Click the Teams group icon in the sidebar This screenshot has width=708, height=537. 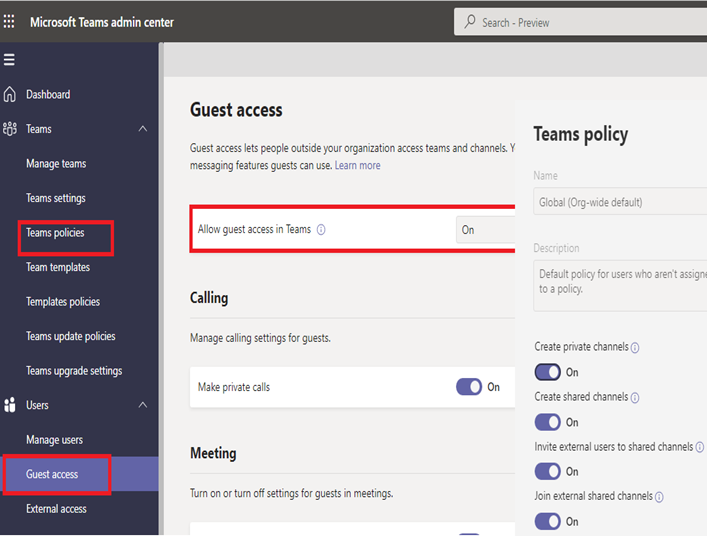pos(10,129)
